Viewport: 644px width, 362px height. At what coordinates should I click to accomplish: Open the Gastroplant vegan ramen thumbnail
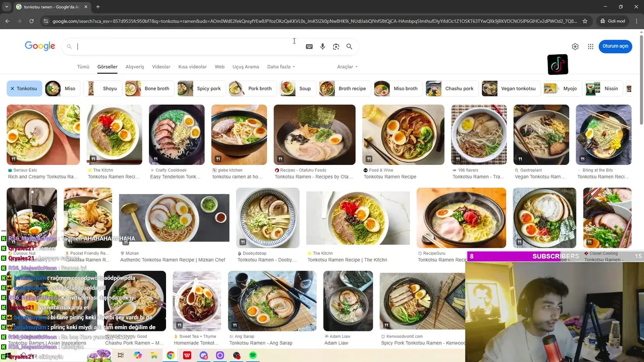[541, 135]
